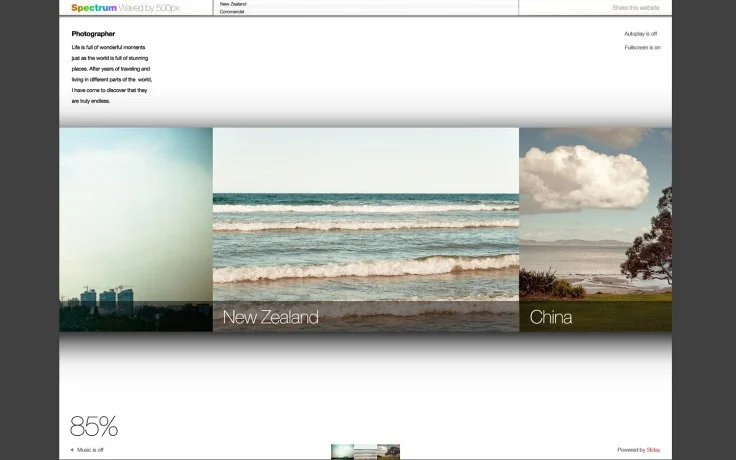Open the left photo showing the city skyline
The height and width of the screenshot is (460, 736).
136,230
